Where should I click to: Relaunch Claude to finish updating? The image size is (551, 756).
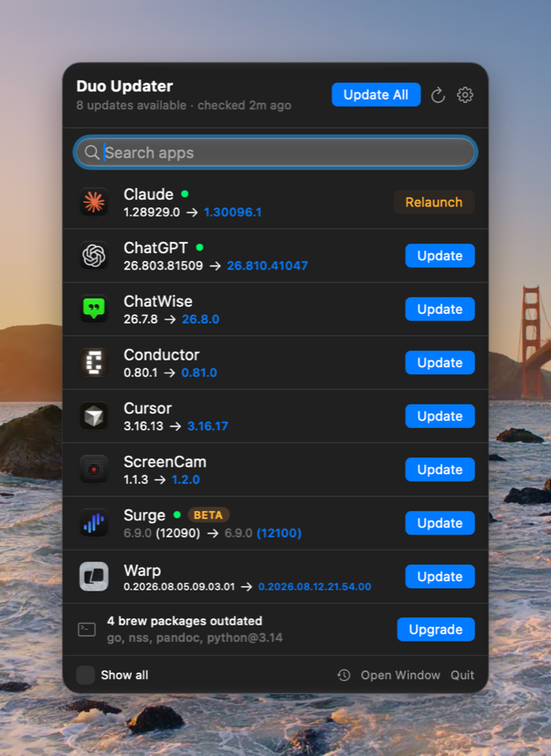(x=434, y=202)
